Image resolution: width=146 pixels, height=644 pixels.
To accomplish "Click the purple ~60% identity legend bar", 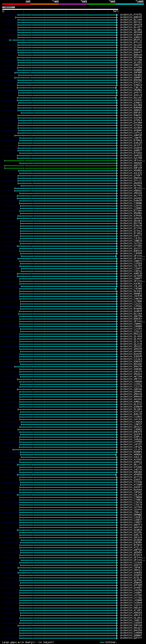I will click(x=73, y=4).
